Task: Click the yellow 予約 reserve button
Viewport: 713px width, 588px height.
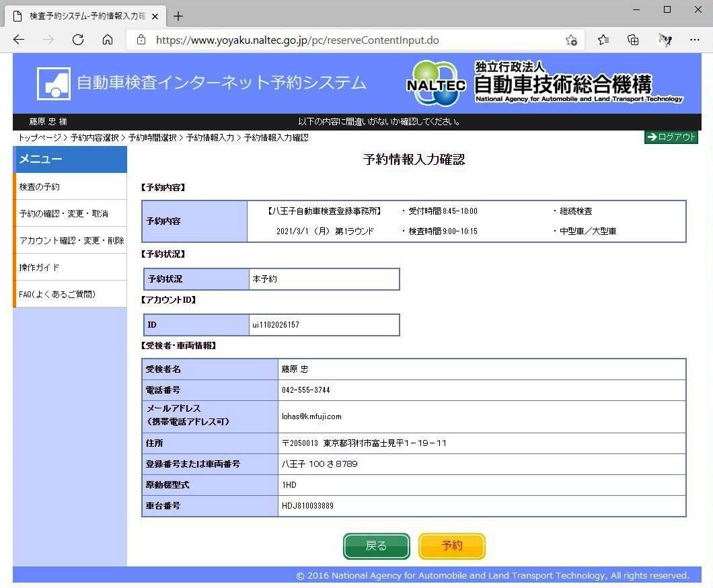Action: pos(452,546)
